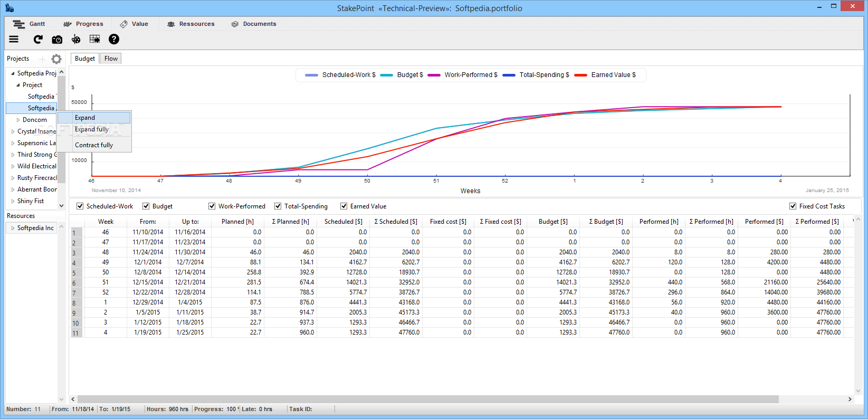The width and height of the screenshot is (868, 419).
Task: Toggle the Fixed Cost Tasks checkbox
Action: pos(793,206)
